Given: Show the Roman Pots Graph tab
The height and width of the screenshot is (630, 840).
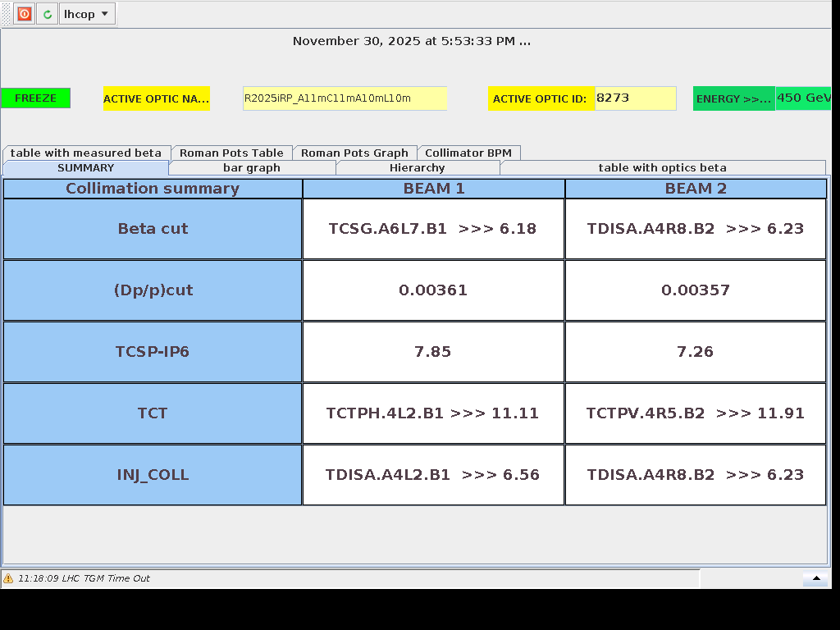Looking at the screenshot, I should 354,153.
